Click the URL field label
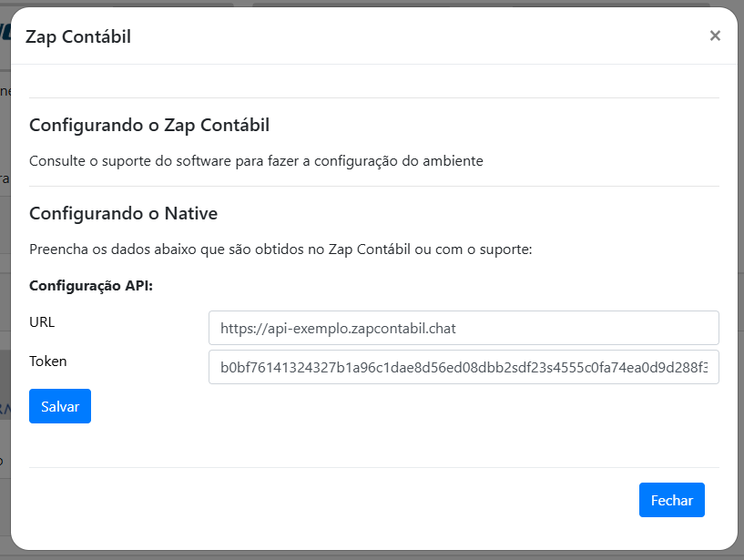This screenshot has height=560, width=744. click(42, 321)
